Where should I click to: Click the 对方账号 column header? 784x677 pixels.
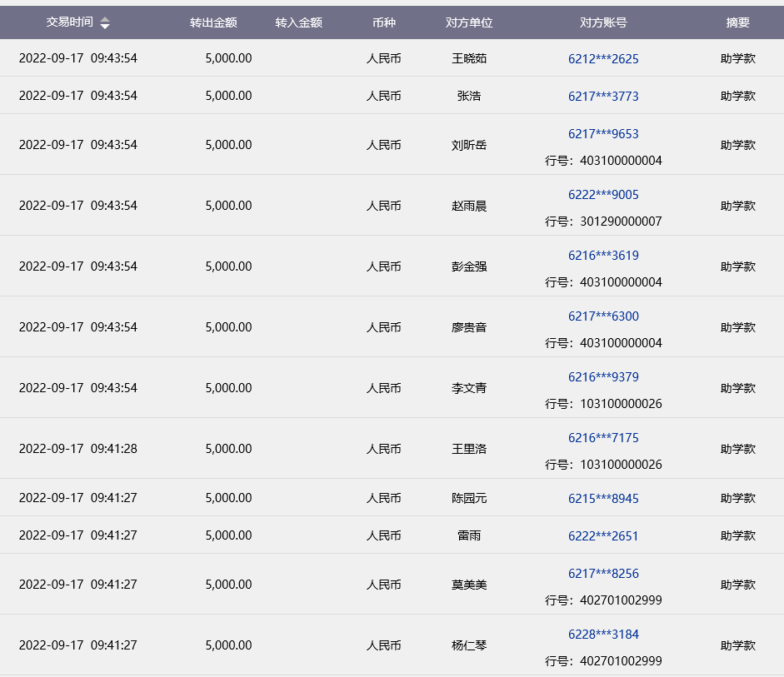pos(603,22)
